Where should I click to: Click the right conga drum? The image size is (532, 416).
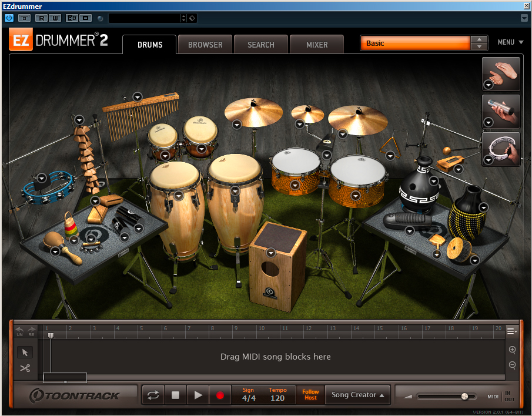[x=235, y=203]
